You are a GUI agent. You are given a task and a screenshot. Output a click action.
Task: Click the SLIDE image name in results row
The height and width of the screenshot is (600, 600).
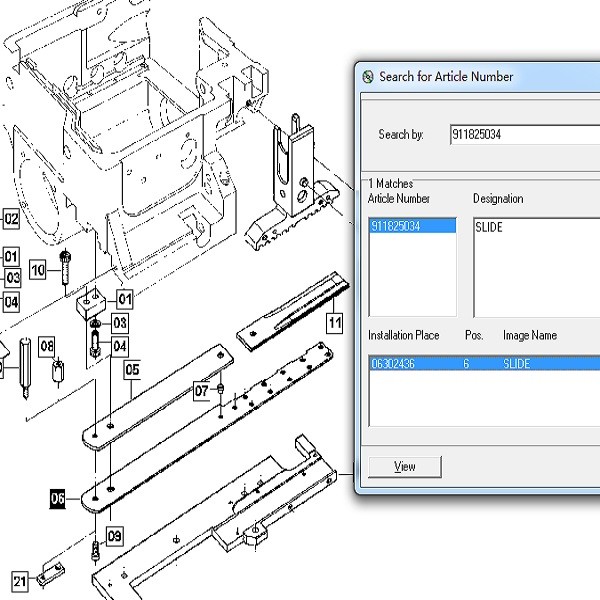tap(524, 364)
